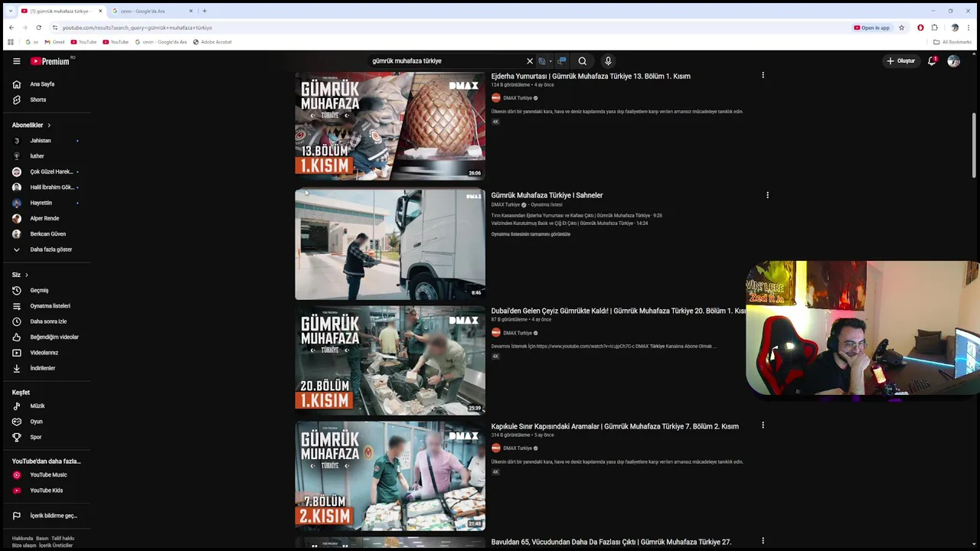Image resolution: width=980 pixels, height=551 pixels.
Task: Open DMAX Türkiye channel under Ejderha video
Action: tap(518, 98)
